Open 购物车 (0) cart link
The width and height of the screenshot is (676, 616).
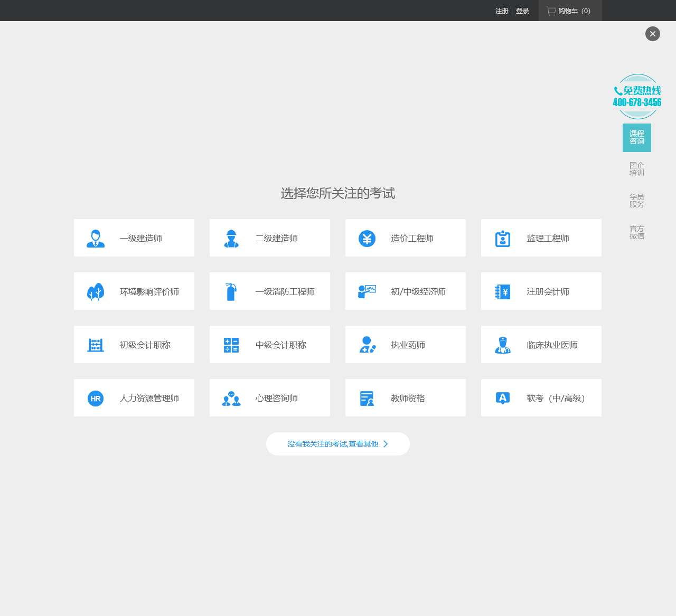point(570,11)
